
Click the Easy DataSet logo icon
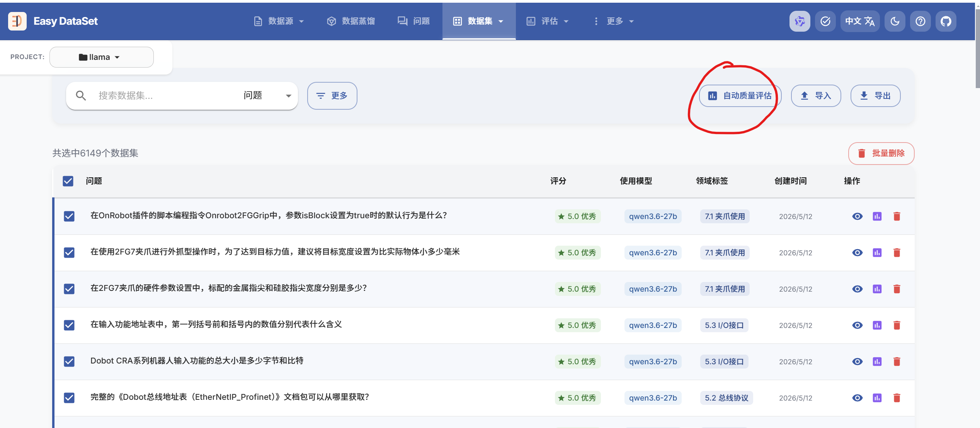[17, 21]
